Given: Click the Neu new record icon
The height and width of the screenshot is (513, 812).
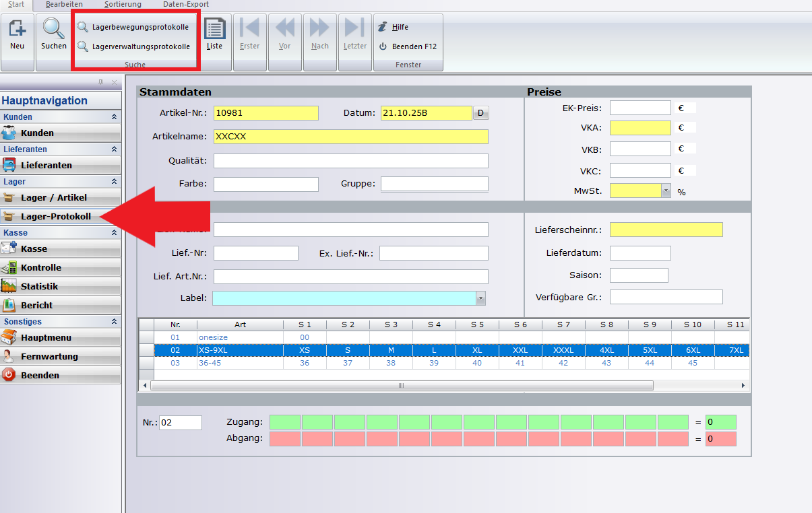Looking at the screenshot, I should pyautogui.click(x=17, y=28).
